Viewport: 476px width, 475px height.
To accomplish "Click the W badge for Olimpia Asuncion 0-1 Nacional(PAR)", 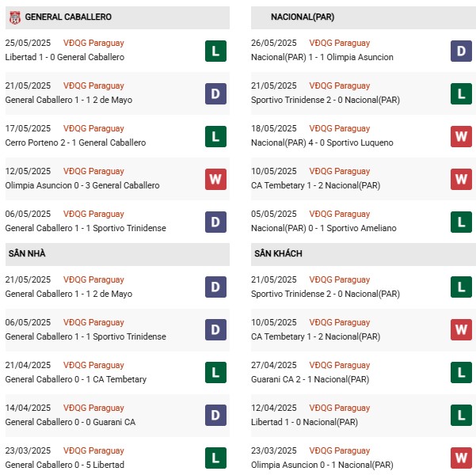I will coord(461,458).
